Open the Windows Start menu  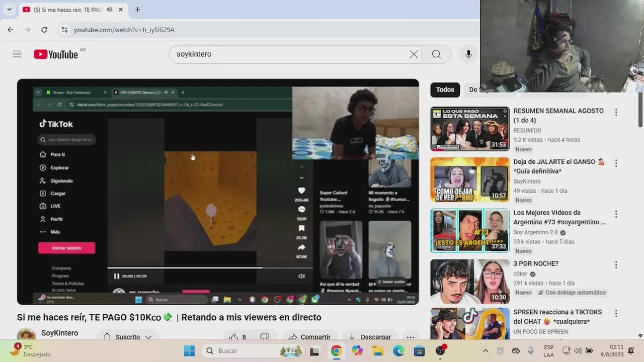pyautogui.click(x=189, y=351)
